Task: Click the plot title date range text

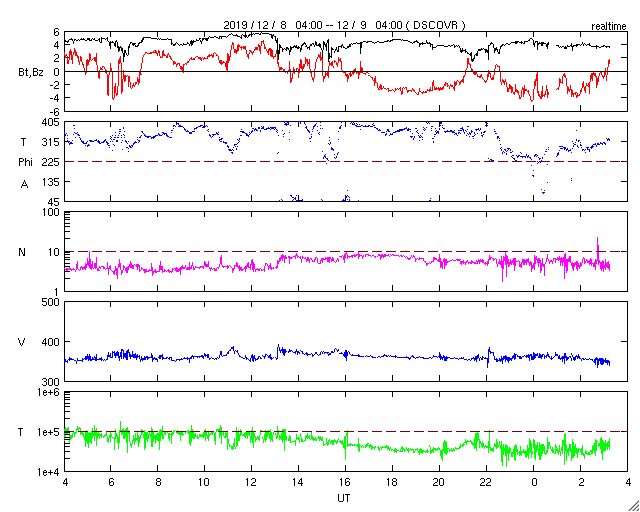Action: [x=344, y=25]
